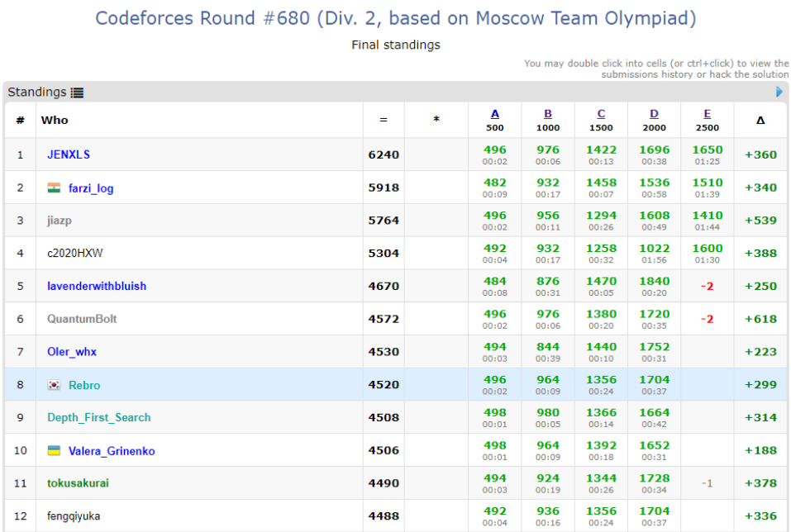This screenshot has height=532, width=791.
Task: Open fengqiyuka profile
Action: pyautogui.click(x=74, y=515)
